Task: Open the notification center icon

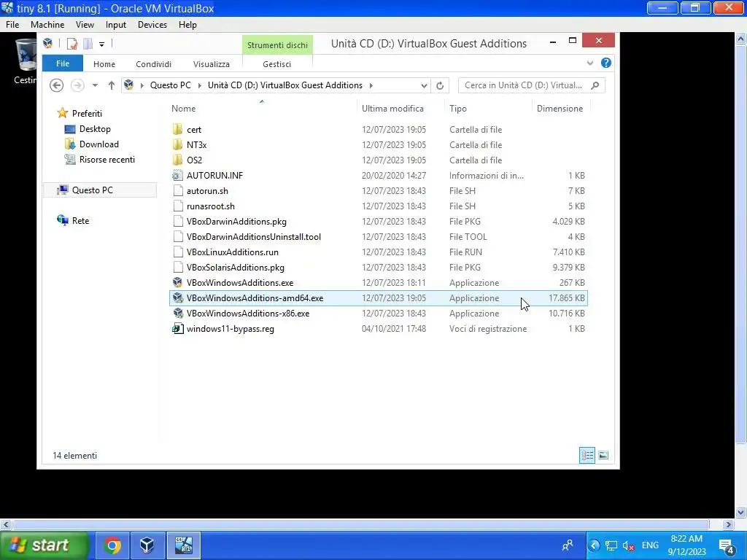Action: [x=727, y=545]
